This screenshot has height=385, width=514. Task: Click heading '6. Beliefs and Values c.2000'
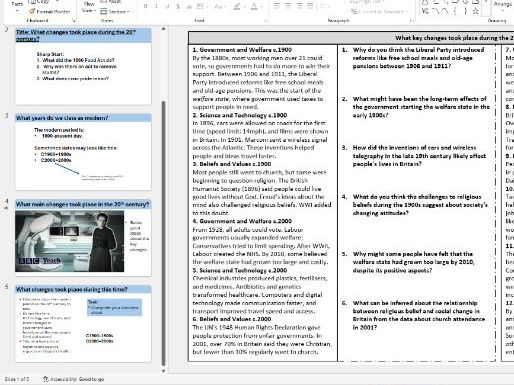click(x=232, y=319)
